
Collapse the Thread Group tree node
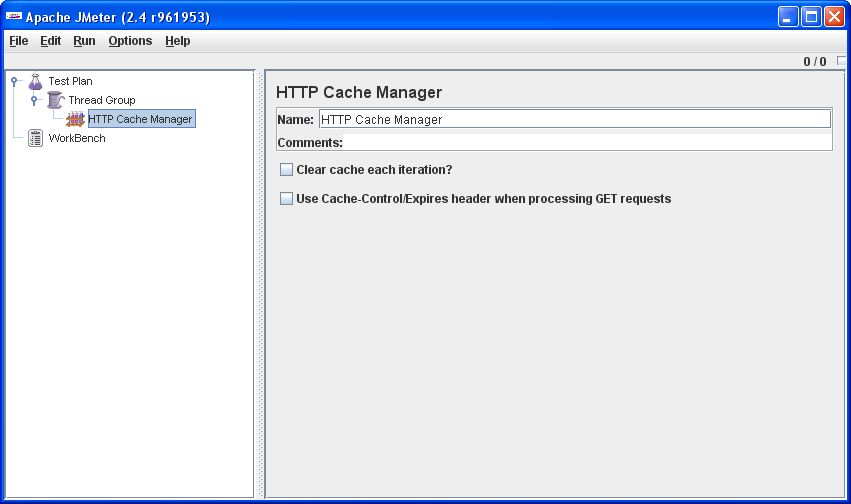[x=34, y=100]
